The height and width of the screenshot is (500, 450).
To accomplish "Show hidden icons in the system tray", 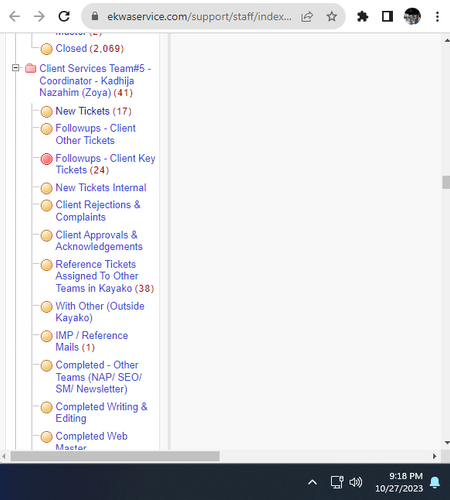I will click(x=312, y=482).
